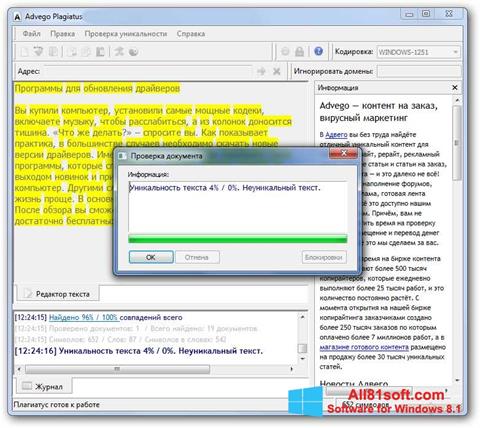The image size is (480, 428).
Task: Click the paste clipboard toolbar icon
Action: pyautogui.click(x=100, y=52)
